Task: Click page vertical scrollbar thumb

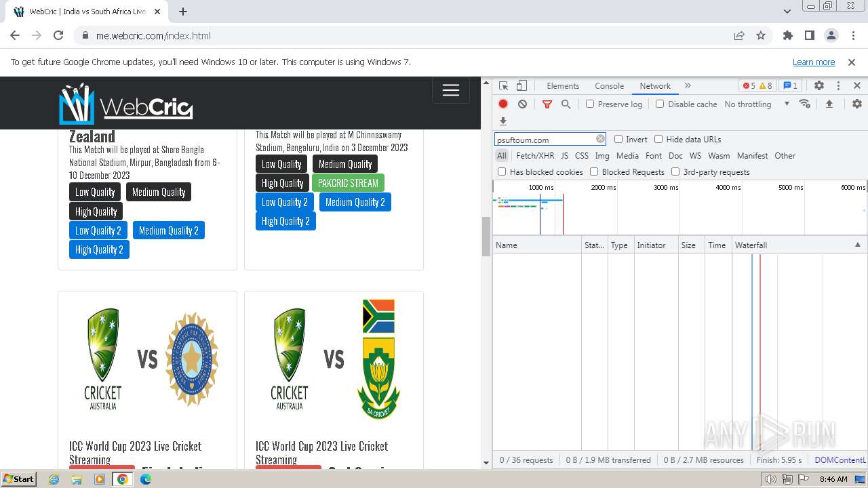Action: [486, 237]
